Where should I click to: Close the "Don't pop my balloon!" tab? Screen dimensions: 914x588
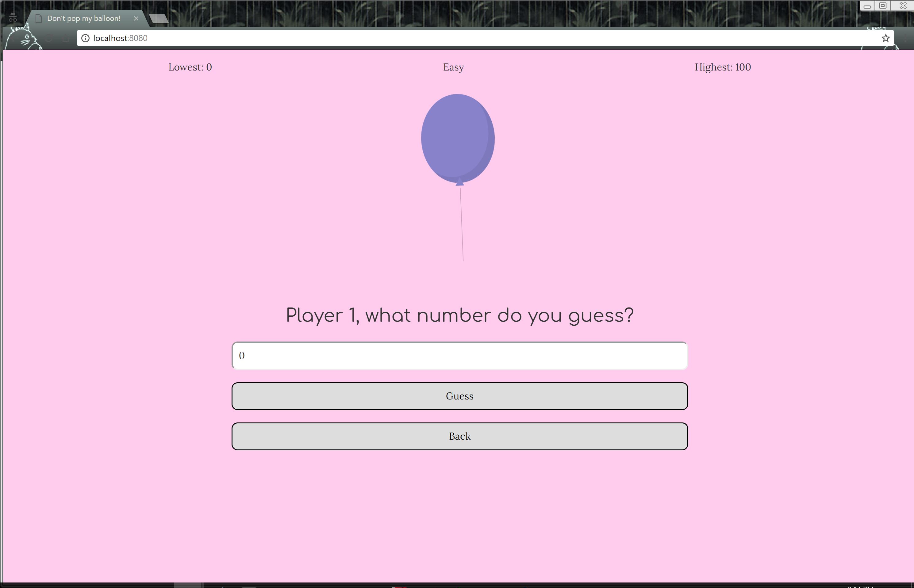coord(136,18)
